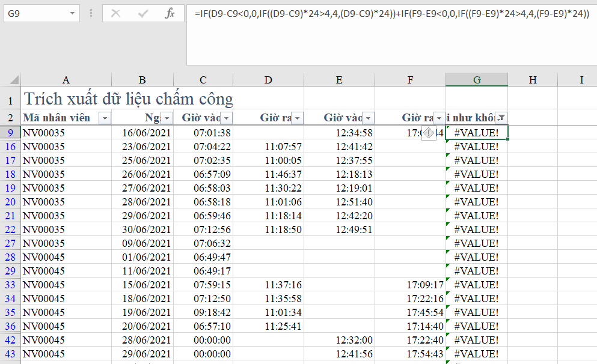Viewport: 597px width, 364px height.
Task: Click the Name Box showing G9
Action: tap(36, 13)
